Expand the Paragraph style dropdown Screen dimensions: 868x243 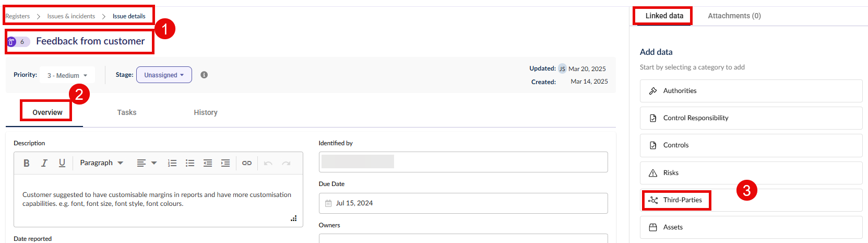[102, 163]
